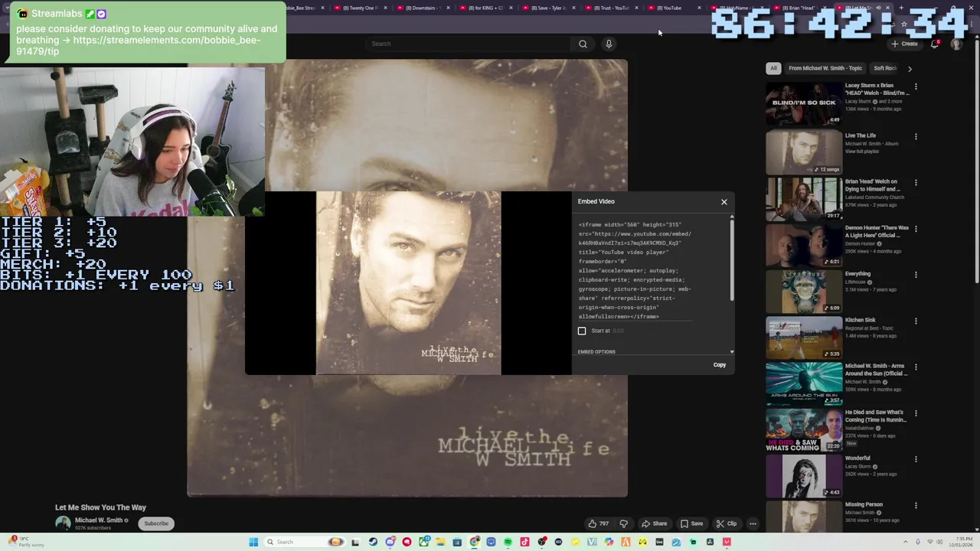Select the All filter chip

[x=773, y=68]
